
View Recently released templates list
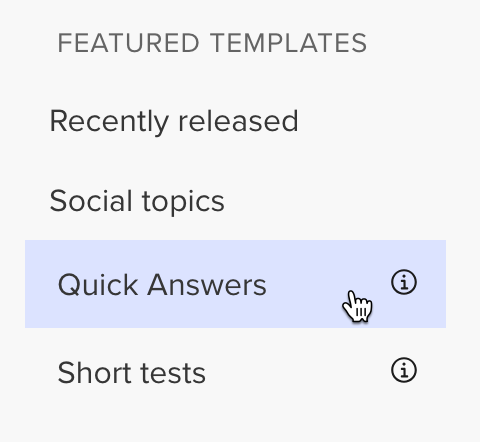(x=174, y=122)
